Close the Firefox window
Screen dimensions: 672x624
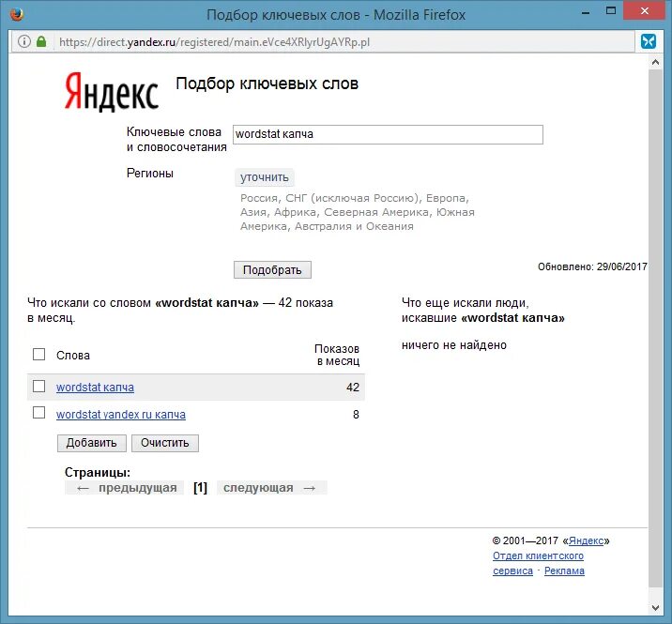pos(644,11)
